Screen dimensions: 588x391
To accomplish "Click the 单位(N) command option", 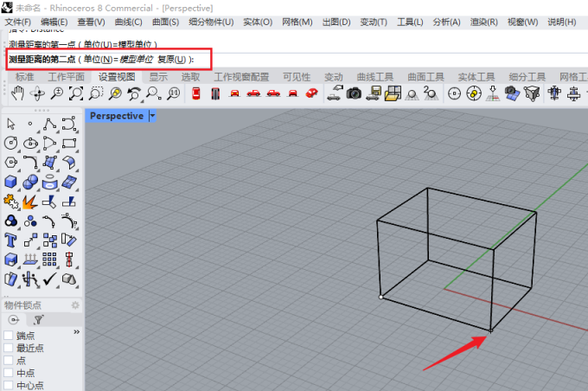I will pyautogui.click(x=118, y=60).
